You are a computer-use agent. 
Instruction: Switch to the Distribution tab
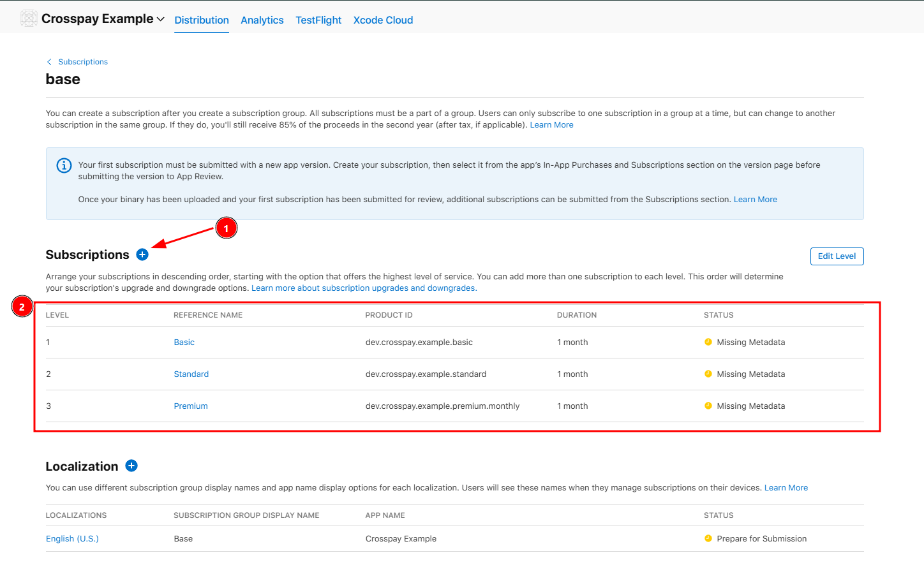[202, 20]
